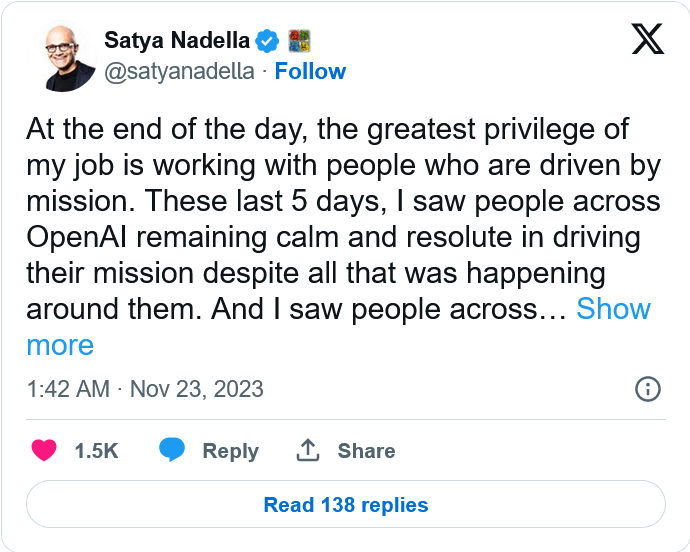Image resolution: width=690 pixels, height=552 pixels.
Task: Click the Share text label
Action: tap(366, 451)
